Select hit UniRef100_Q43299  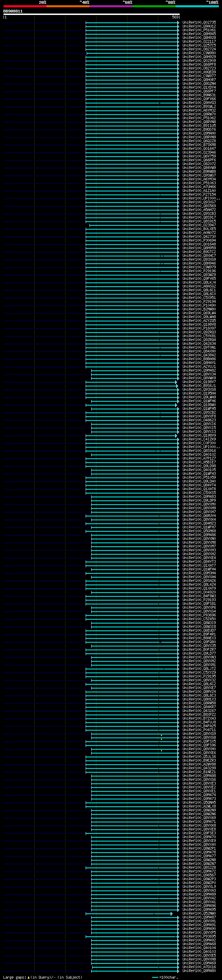tap(199, 768)
